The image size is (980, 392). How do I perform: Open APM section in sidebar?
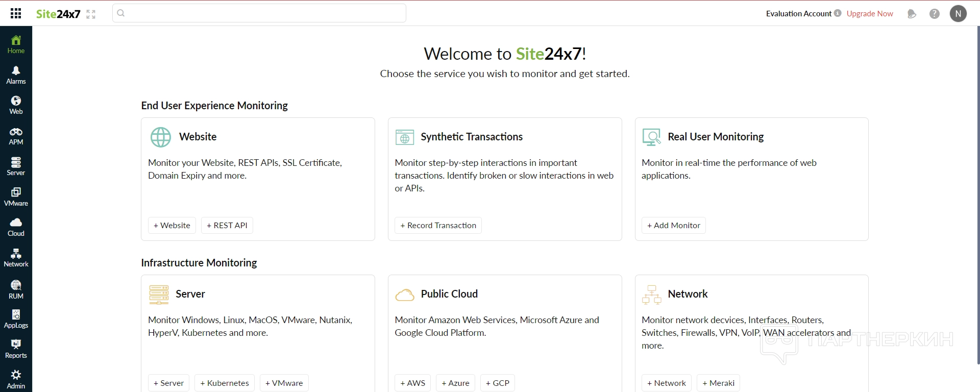[x=16, y=136]
